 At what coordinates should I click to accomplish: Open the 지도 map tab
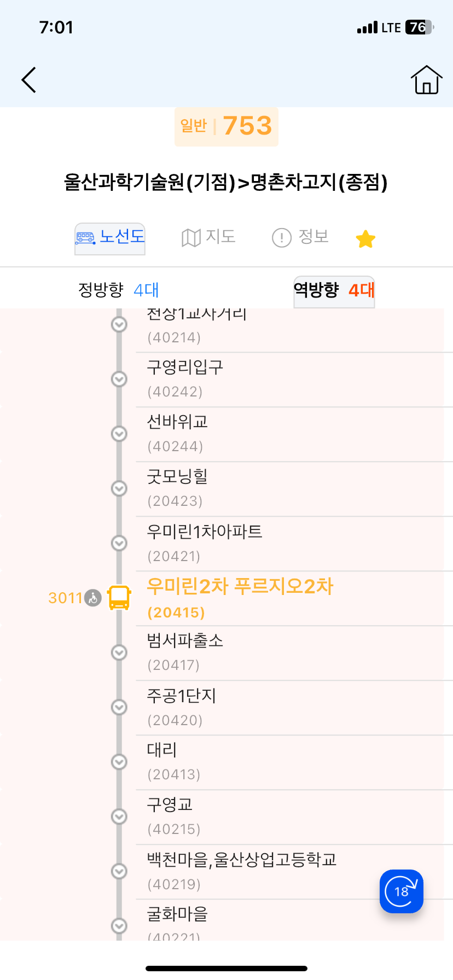coord(208,237)
